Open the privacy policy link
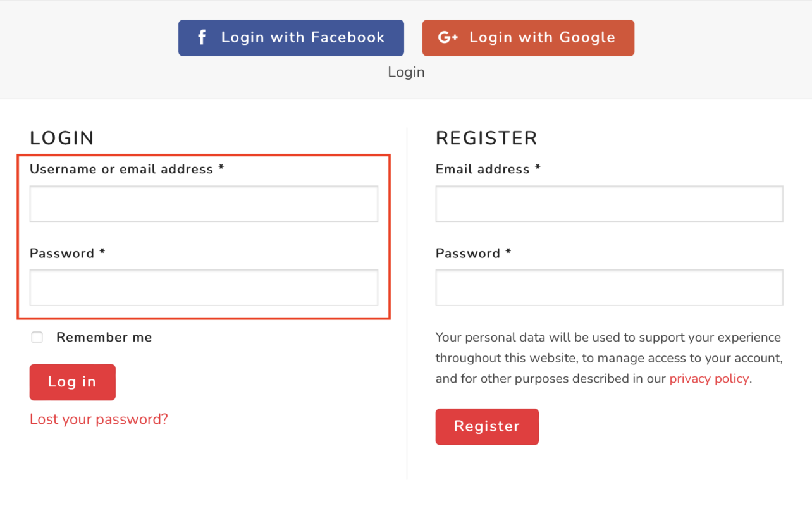812x506 pixels. click(x=709, y=379)
